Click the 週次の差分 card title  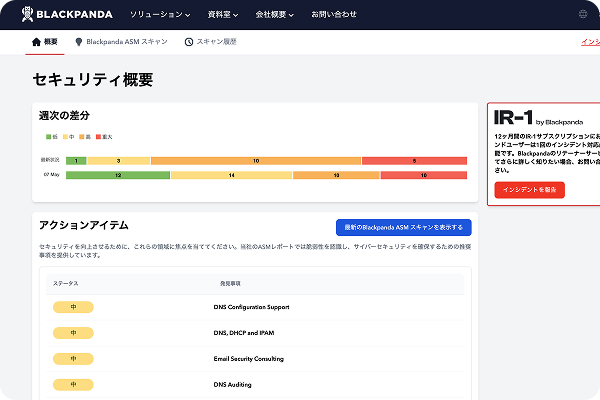coord(64,116)
